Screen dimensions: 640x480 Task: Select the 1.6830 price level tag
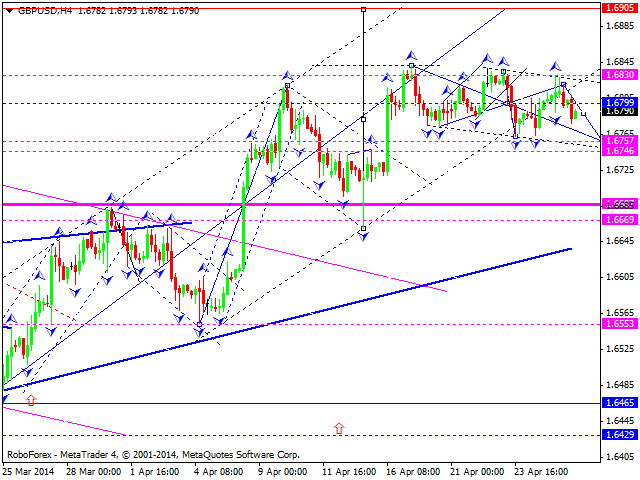(620, 75)
